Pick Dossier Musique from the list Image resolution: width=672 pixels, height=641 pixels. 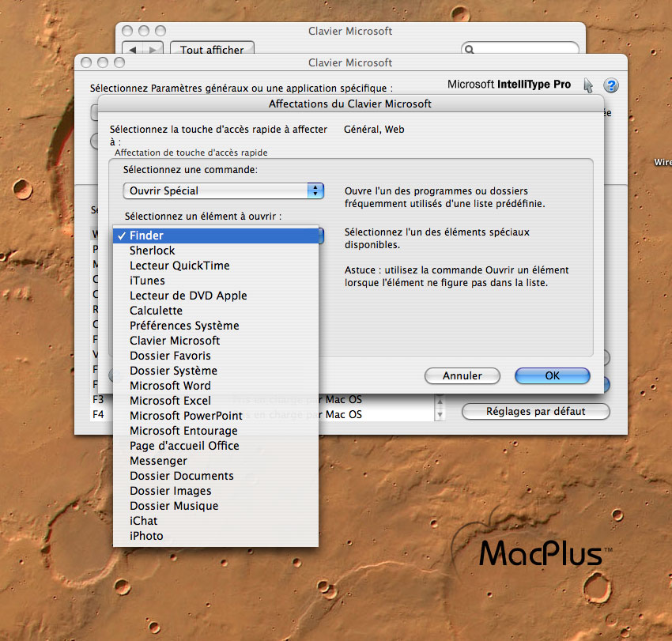pos(216,506)
